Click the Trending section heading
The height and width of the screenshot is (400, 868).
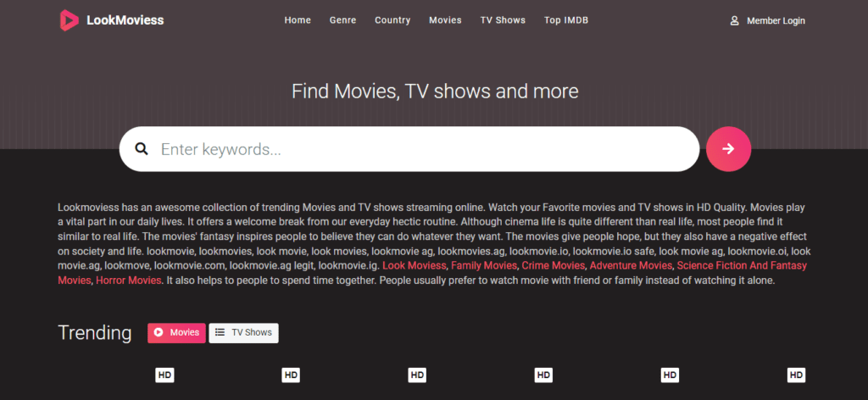tap(95, 332)
